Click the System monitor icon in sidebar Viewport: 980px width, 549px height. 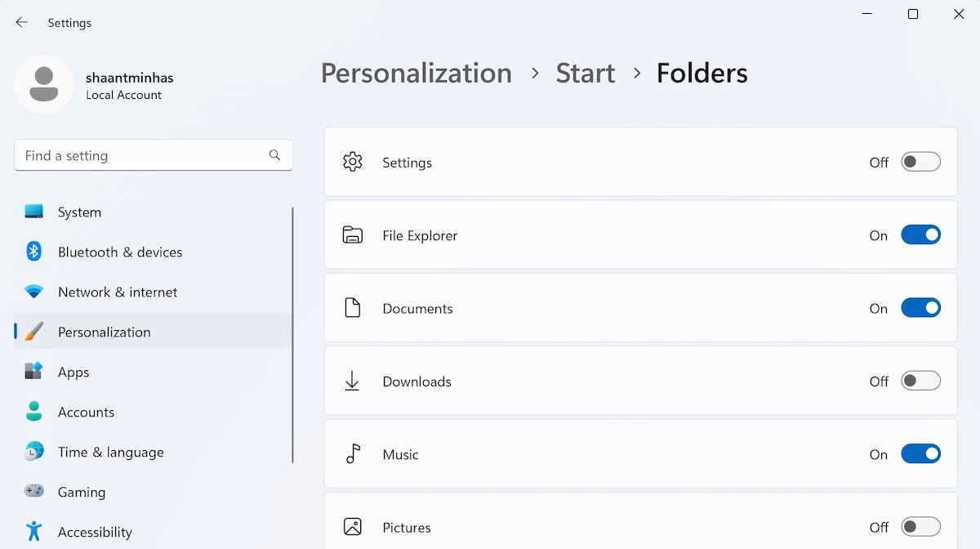33,212
